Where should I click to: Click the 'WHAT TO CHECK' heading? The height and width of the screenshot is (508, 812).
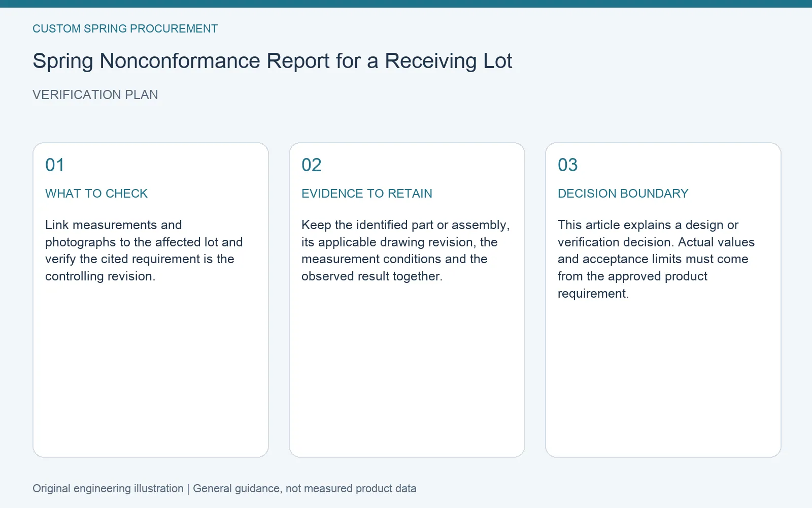click(96, 194)
